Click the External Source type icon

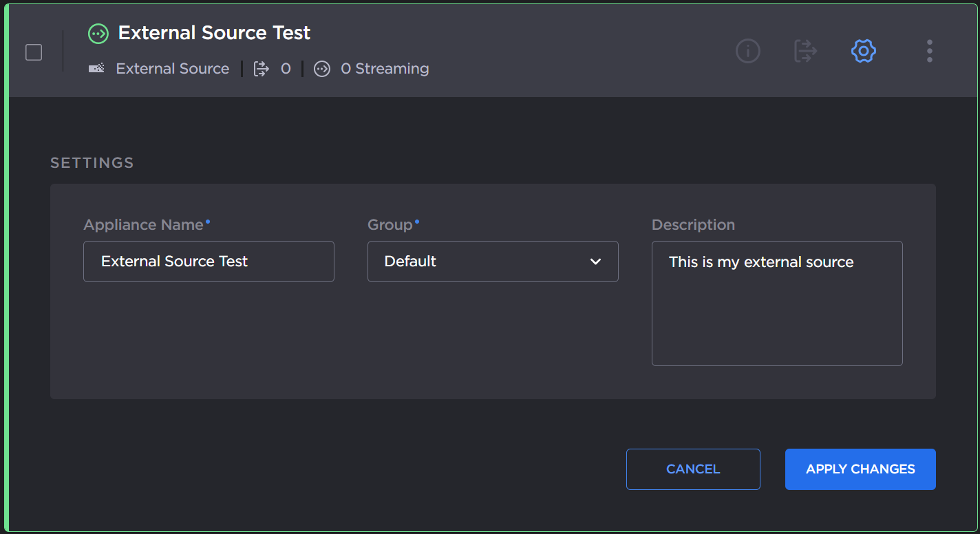(96, 69)
